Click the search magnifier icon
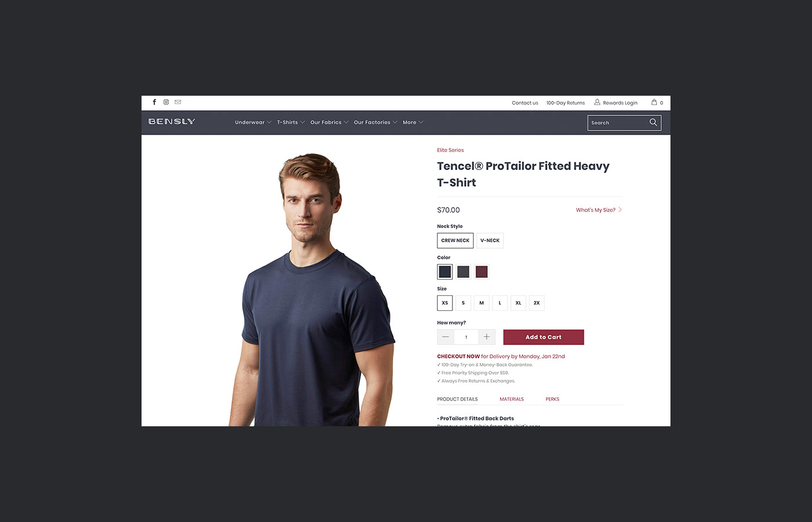The image size is (812, 522). click(x=653, y=122)
